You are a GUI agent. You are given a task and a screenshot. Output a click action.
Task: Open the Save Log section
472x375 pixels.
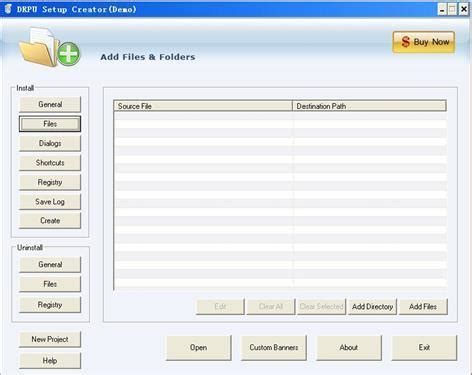[x=50, y=202]
